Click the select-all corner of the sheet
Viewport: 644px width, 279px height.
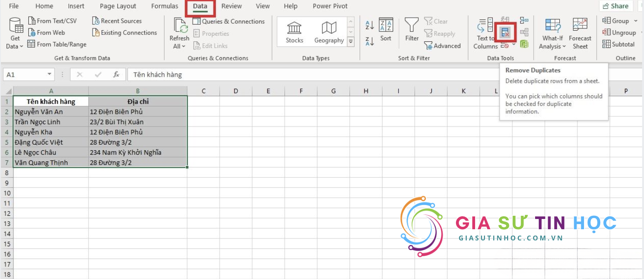(x=7, y=91)
